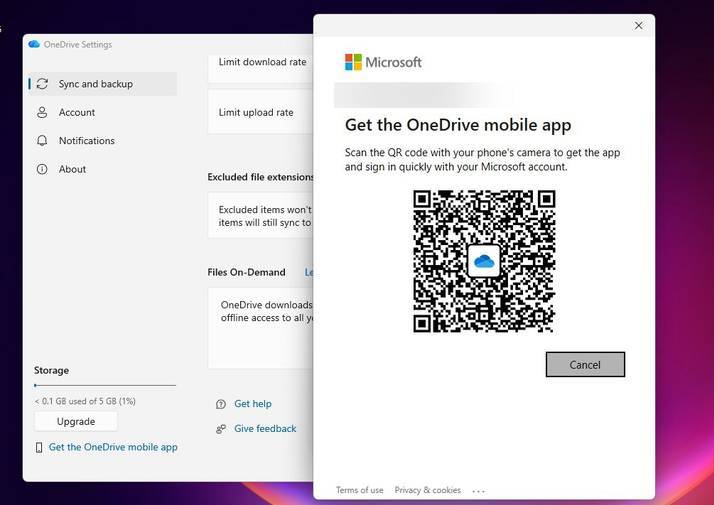Click the QR code image
Screen dimensions: 714x505
click(x=484, y=261)
